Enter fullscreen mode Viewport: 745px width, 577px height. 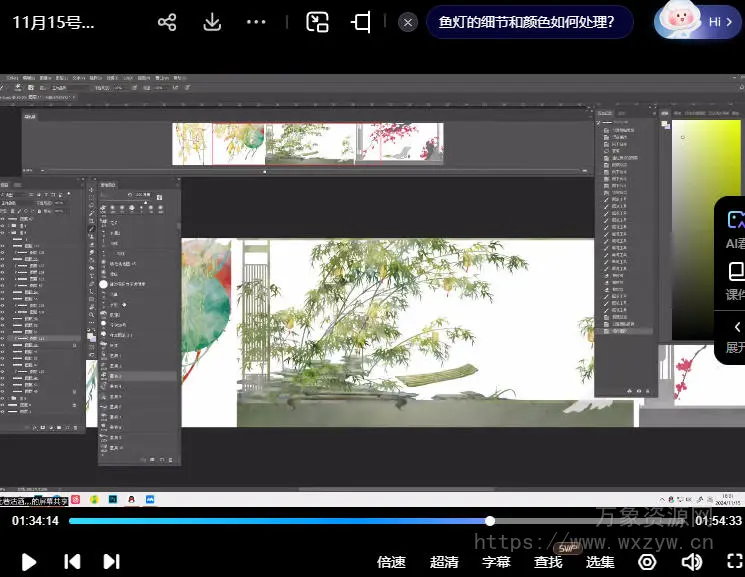click(x=735, y=562)
